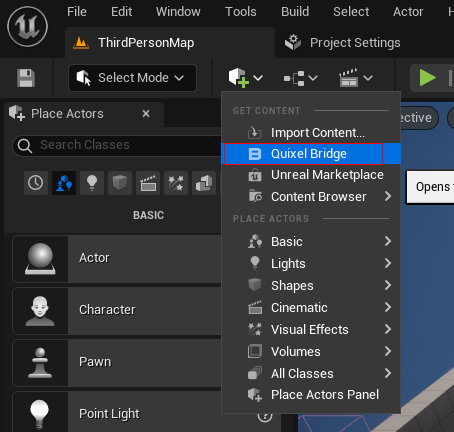
Task: Choose Import Content... menu entry
Action: click(311, 133)
